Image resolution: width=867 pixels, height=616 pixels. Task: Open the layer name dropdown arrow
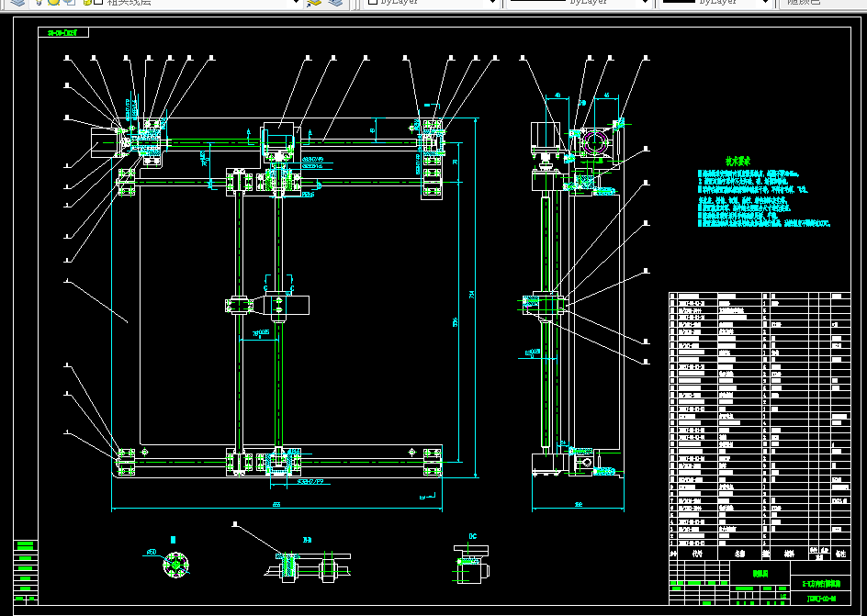296,3
